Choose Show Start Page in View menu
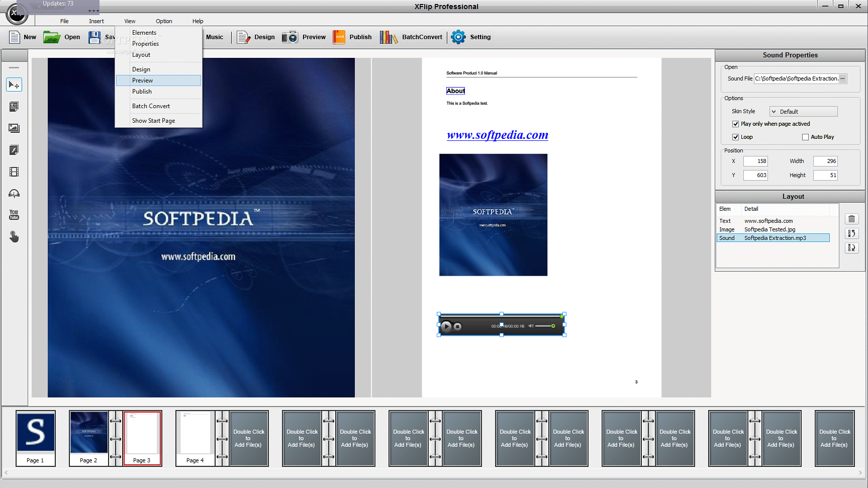The height and width of the screenshot is (488, 868). coord(158,121)
